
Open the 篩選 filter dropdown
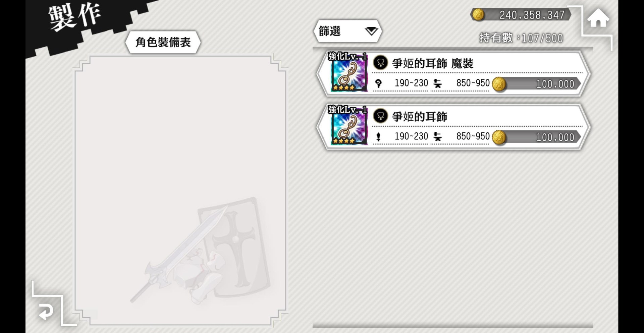coord(347,31)
